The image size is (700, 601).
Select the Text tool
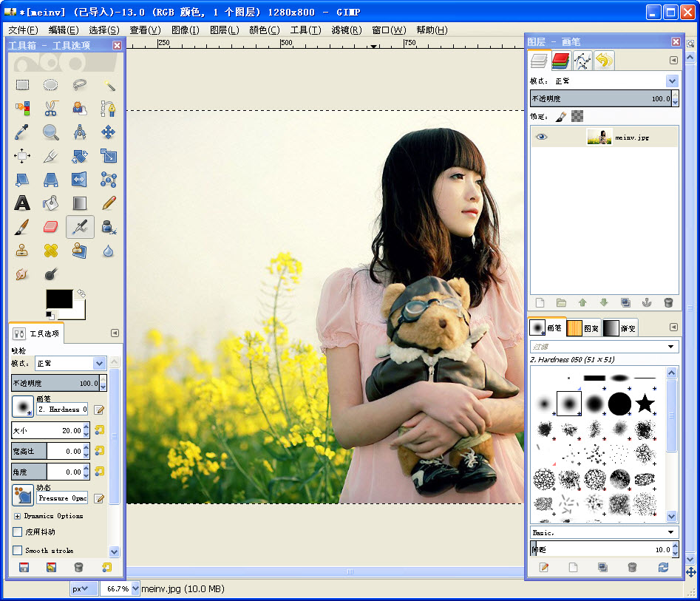point(22,203)
